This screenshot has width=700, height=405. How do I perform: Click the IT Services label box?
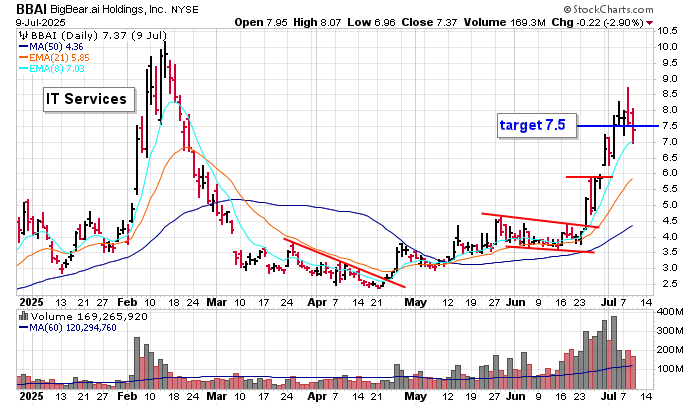88,99
